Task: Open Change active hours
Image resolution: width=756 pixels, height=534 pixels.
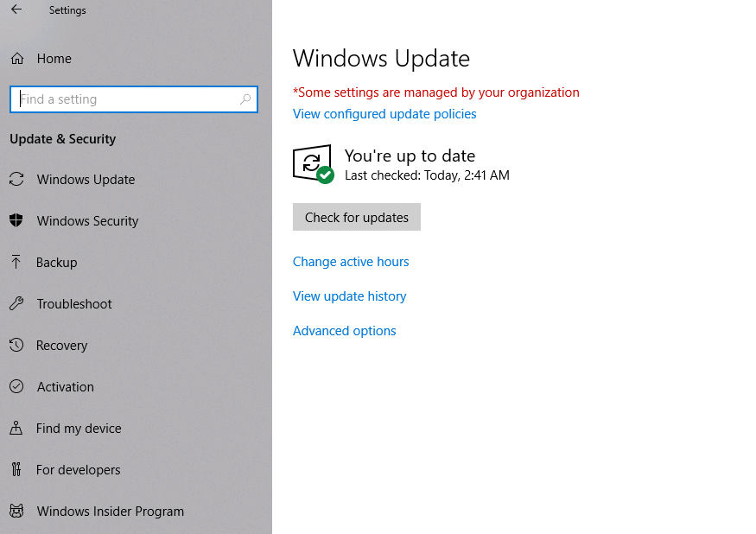Action: coord(351,262)
